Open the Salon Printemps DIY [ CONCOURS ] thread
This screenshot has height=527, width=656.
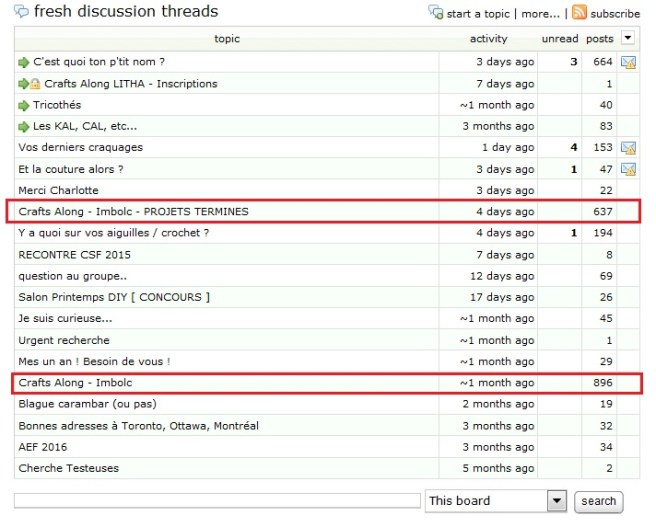point(114,297)
